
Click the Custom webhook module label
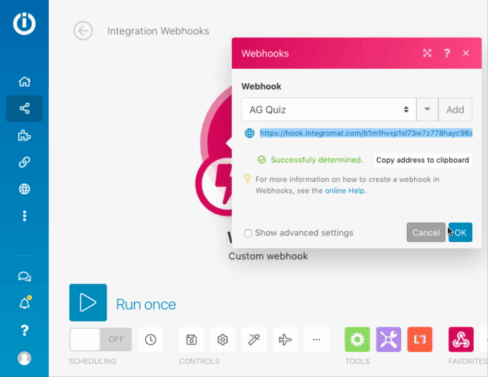[268, 256]
